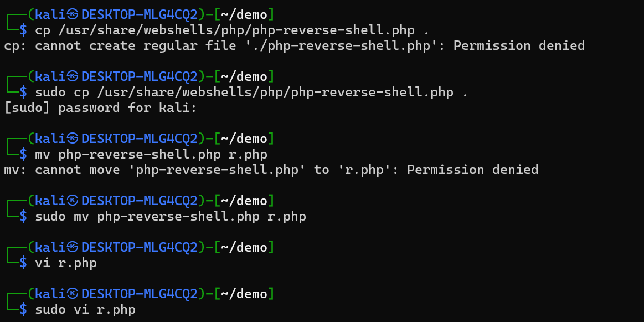This screenshot has height=322, width=644.
Task: Click the mv cannot move error message
Action: coord(271,170)
